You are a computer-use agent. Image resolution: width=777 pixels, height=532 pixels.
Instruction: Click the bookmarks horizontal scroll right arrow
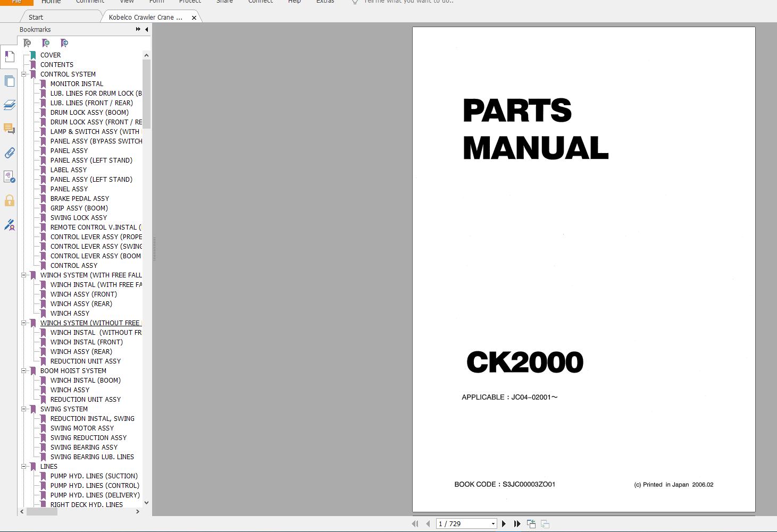click(x=138, y=512)
